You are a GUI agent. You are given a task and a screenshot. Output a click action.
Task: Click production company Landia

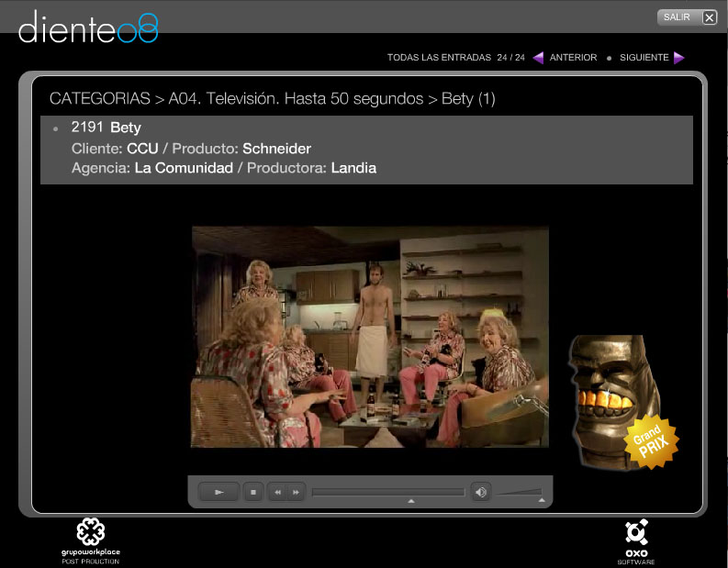coord(353,168)
